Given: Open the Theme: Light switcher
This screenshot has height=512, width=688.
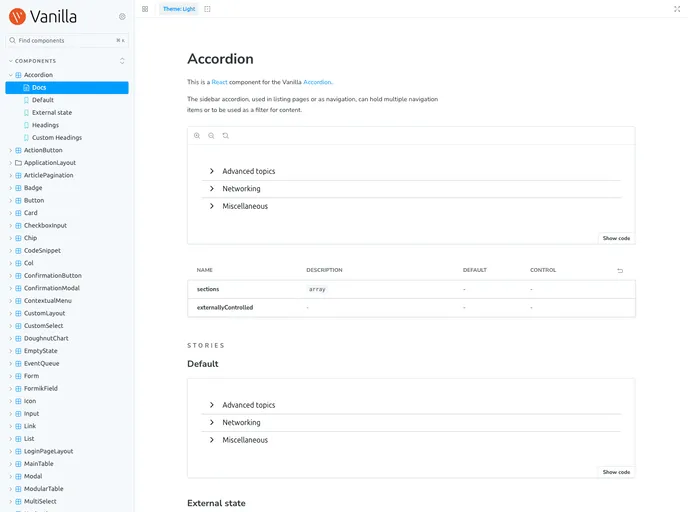Looking at the screenshot, I should point(179,9).
